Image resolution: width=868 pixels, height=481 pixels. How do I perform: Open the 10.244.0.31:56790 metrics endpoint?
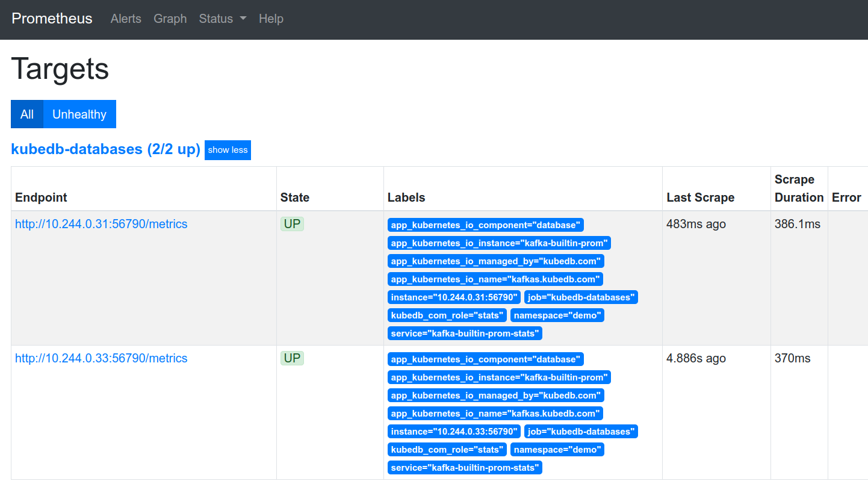101,224
